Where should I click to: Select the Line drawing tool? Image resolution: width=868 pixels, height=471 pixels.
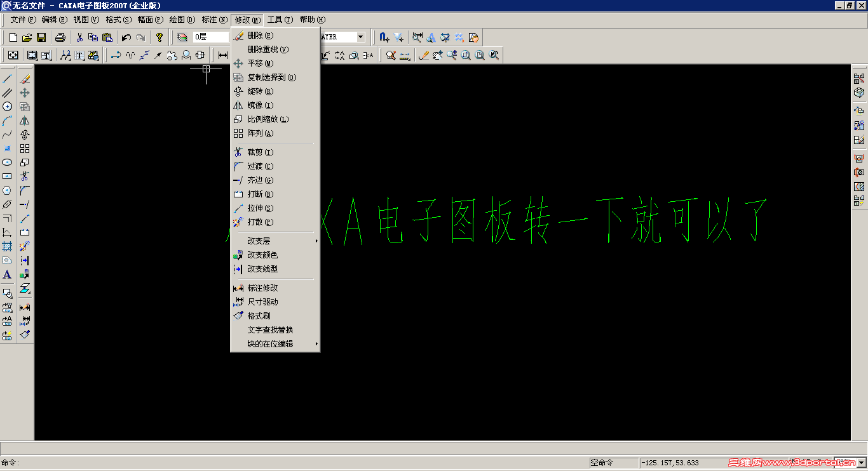coord(8,79)
